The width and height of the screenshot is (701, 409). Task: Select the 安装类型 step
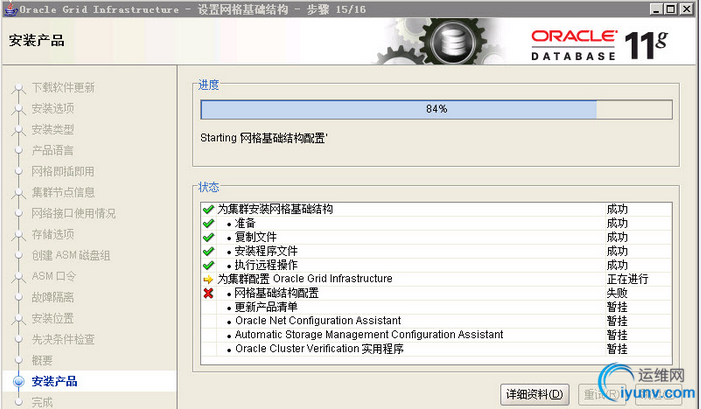(53, 130)
